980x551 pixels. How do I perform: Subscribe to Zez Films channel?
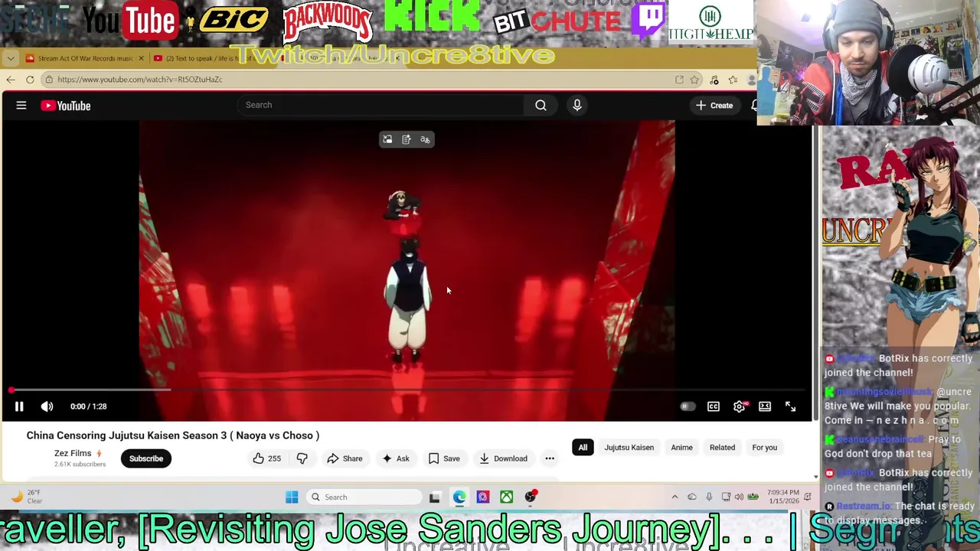click(145, 458)
